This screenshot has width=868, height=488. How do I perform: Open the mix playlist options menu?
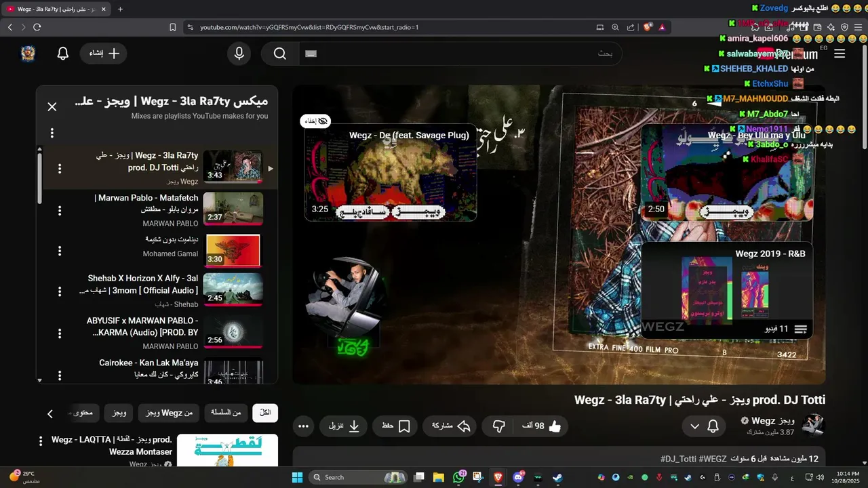[52, 133]
